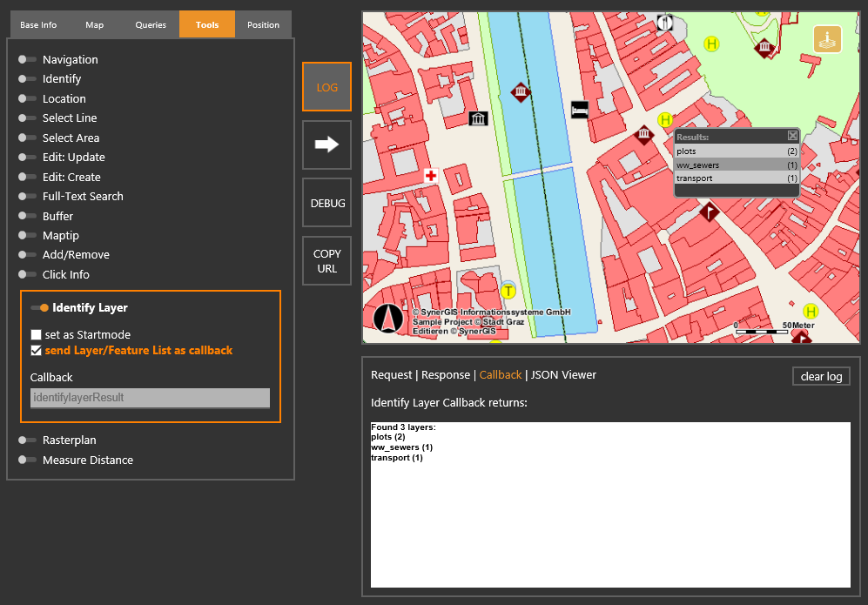Select the yellow H stop marker near the park
The width and height of the screenshot is (868, 605).
click(712, 44)
